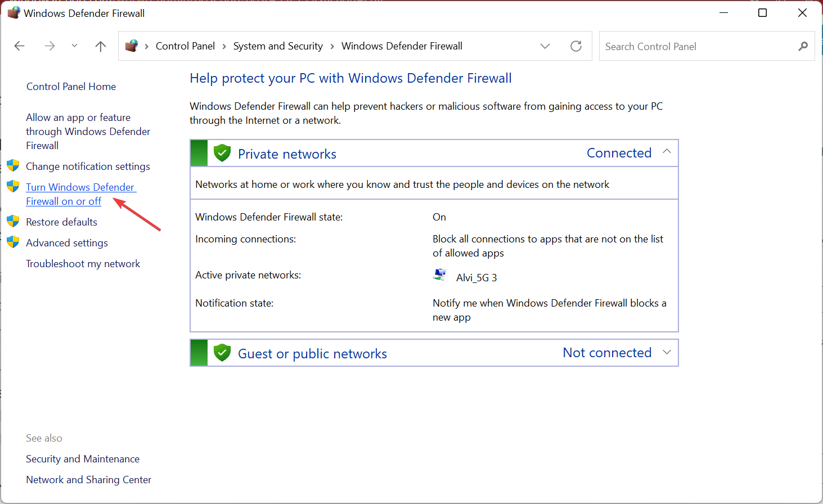The width and height of the screenshot is (823, 504).
Task: Close the Windows Defender Firewall window
Action: tap(803, 13)
